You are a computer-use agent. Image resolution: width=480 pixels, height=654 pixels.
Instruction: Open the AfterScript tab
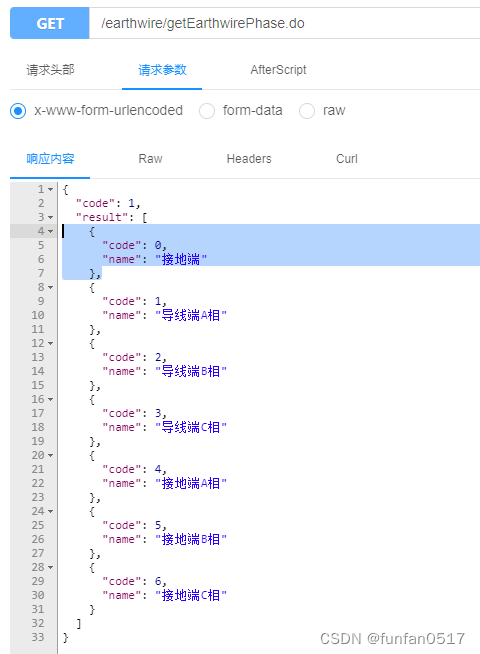pos(278,70)
